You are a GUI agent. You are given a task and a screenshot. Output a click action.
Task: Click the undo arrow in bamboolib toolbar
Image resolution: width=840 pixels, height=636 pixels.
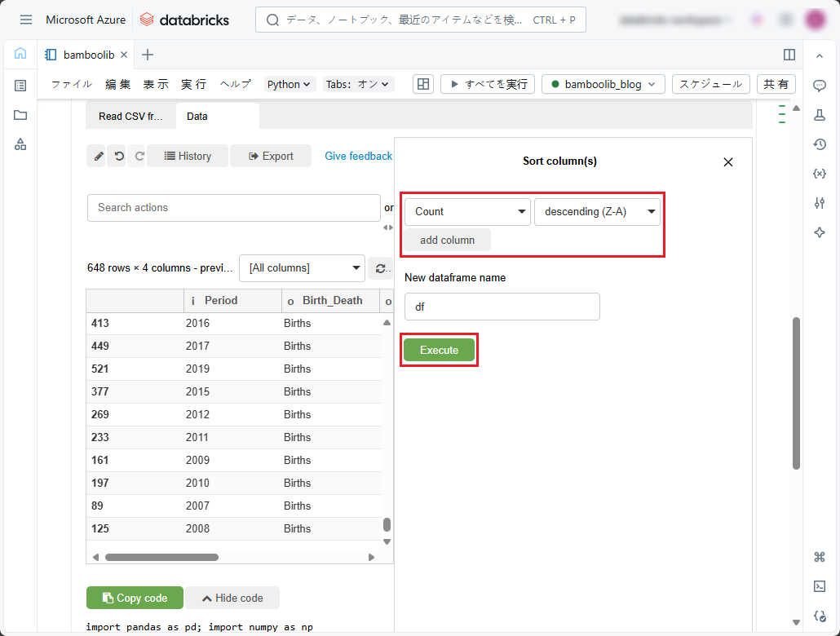click(x=119, y=156)
